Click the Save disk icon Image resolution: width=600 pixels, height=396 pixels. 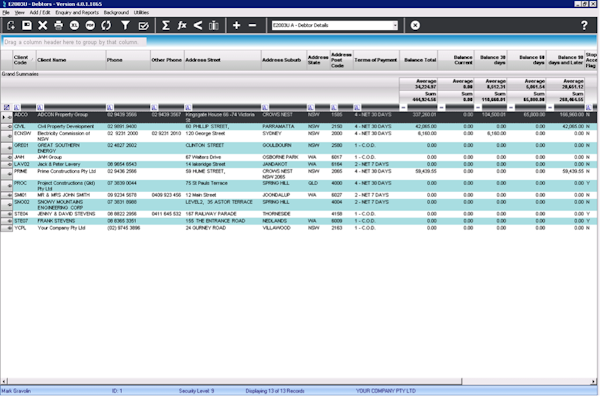tap(27, 25)
